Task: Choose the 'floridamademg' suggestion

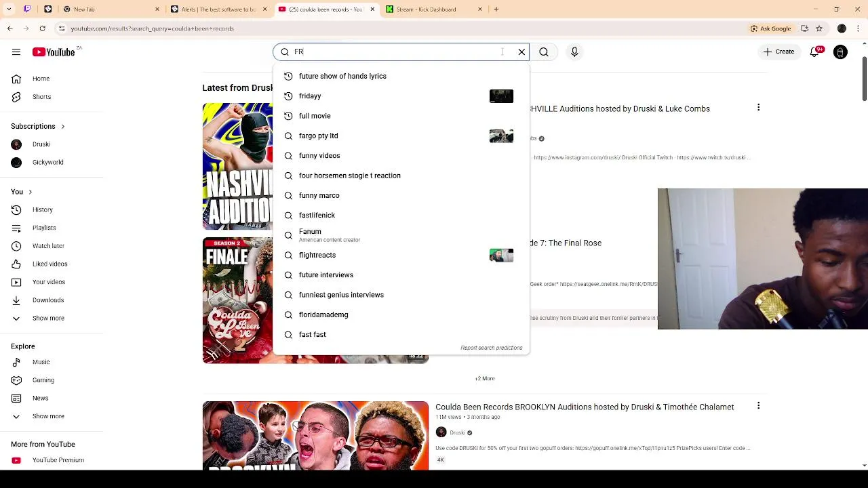Action: click(x=401, y=314)
